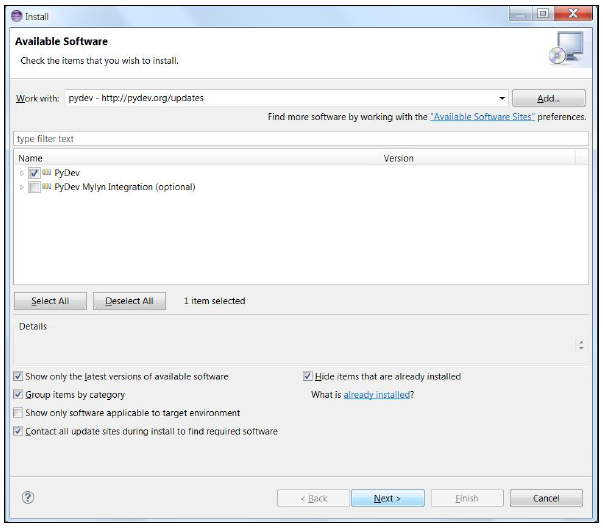
Task: Maximize the Install window
Action: pos(543,14)
